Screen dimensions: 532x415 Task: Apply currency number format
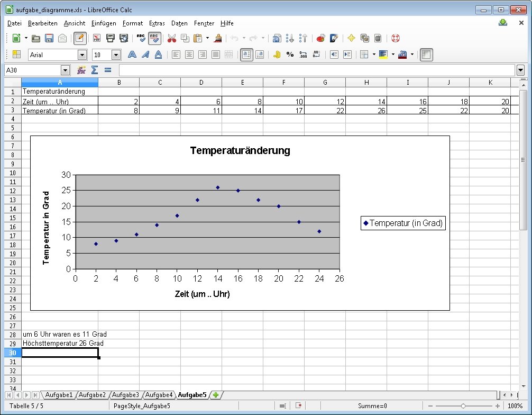pyautogui.click(x=278, y=55)
